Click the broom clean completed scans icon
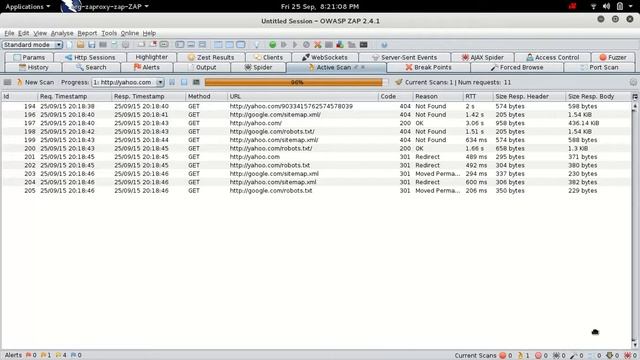 tap(399, 82)
